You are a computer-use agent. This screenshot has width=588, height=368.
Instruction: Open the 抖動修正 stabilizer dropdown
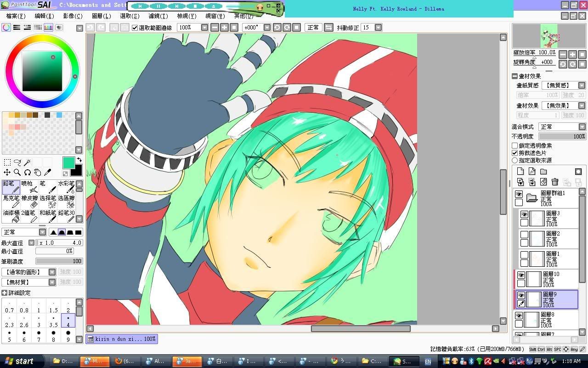coord(378,28)
